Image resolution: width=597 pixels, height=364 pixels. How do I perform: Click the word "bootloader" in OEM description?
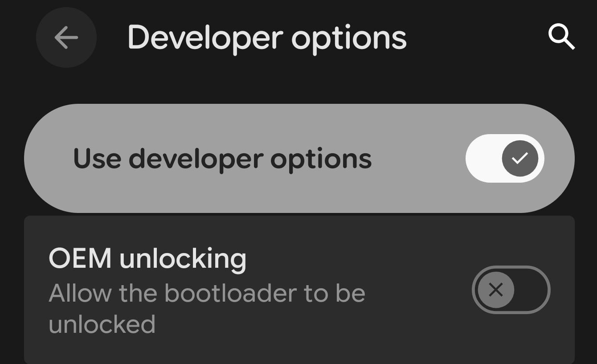click(x=230, y=293)
